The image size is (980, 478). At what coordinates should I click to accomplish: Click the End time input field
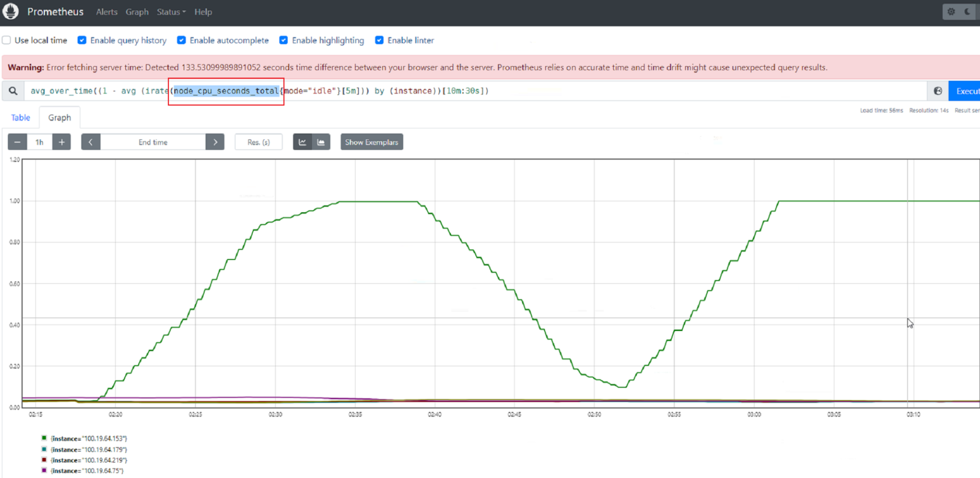tap(153, 142)
